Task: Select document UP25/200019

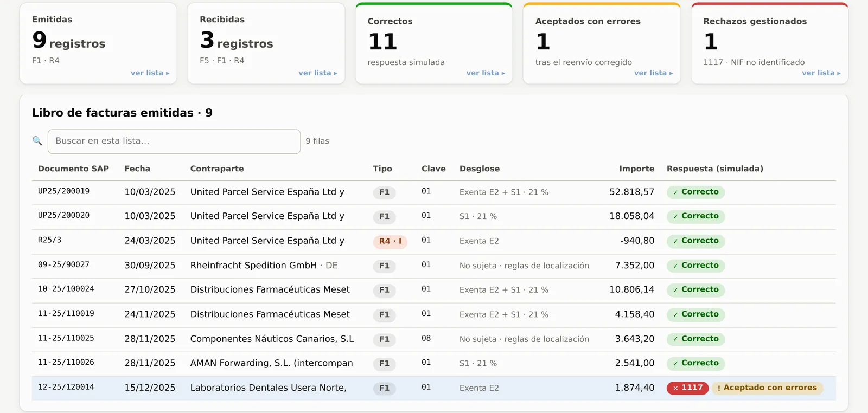Action: (x=63, y=191)
